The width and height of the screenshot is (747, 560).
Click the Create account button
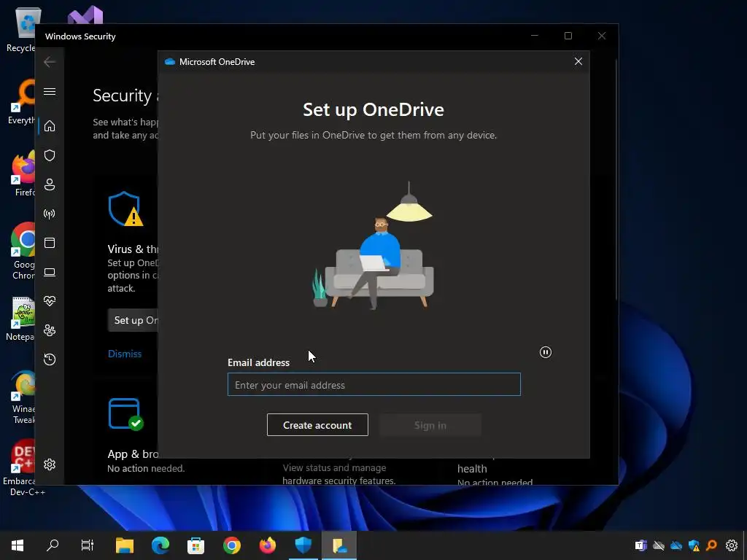317,425
